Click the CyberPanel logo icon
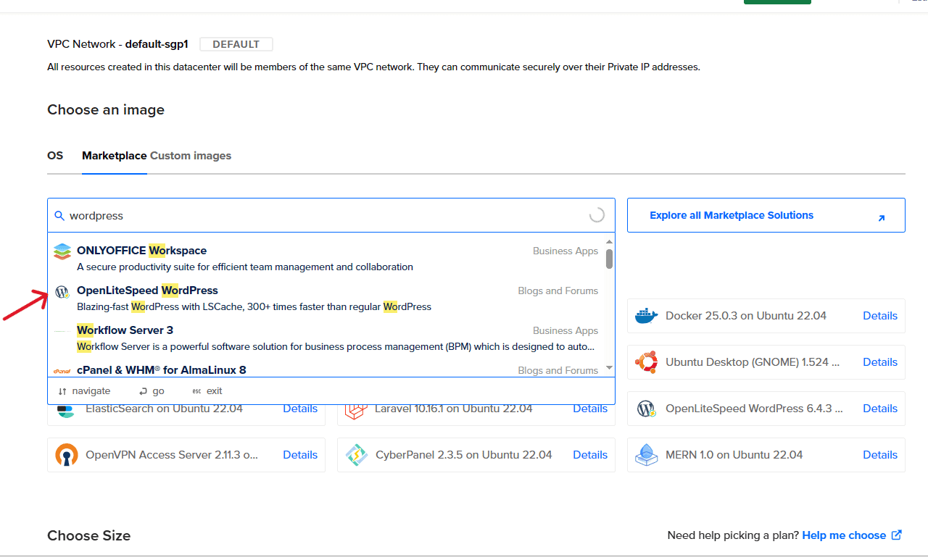 pos(356,455)
